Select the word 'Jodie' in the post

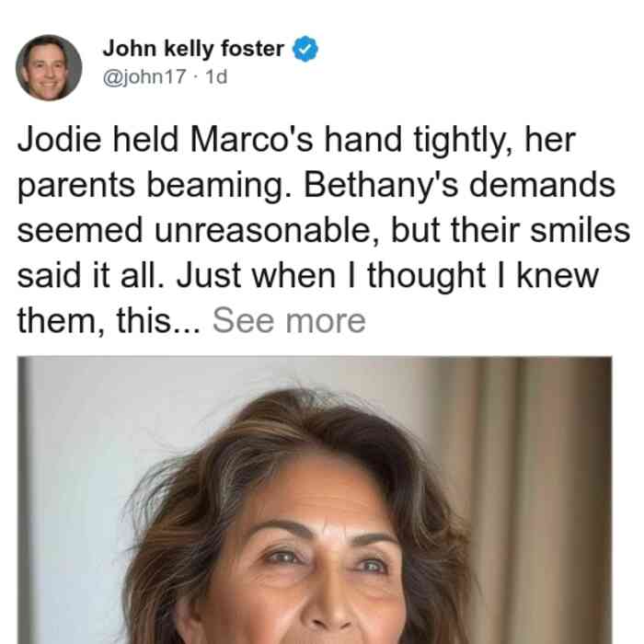[59, 140]
